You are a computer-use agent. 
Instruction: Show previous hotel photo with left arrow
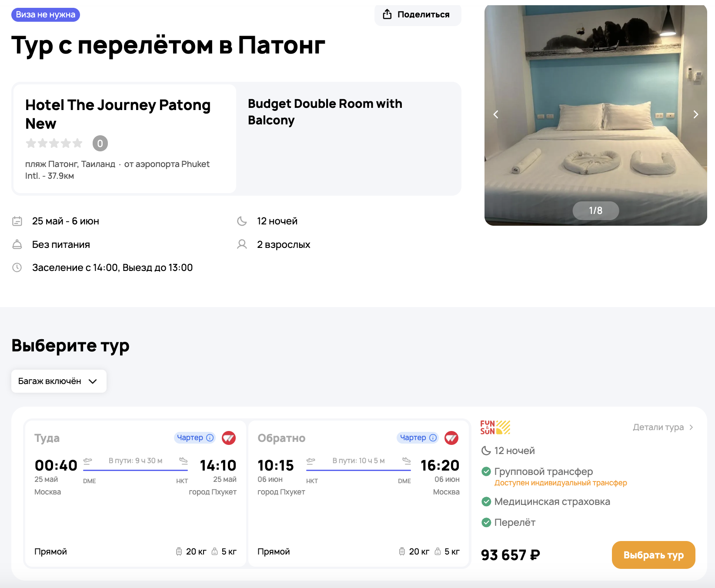pos(496,114)
